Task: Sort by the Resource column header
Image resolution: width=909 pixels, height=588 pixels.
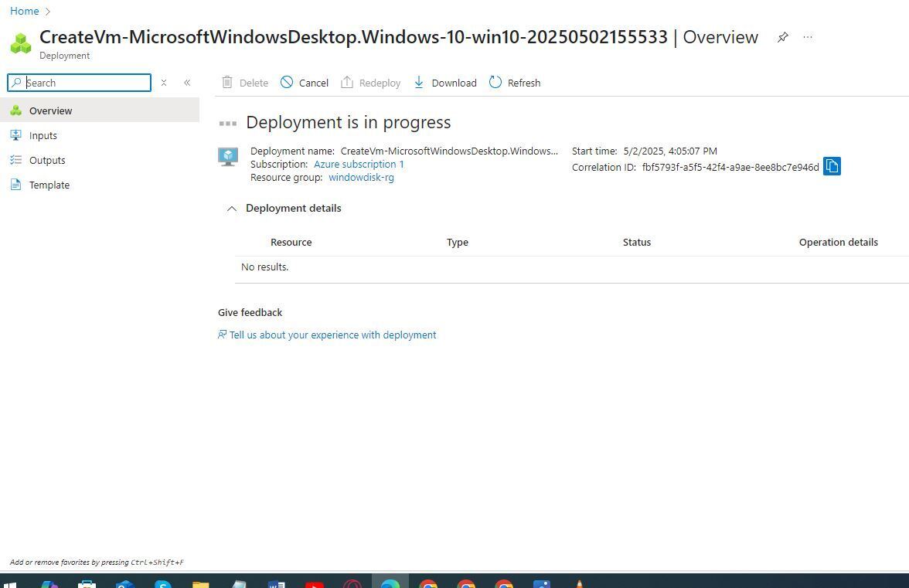Action: click(x=291, y=242)
